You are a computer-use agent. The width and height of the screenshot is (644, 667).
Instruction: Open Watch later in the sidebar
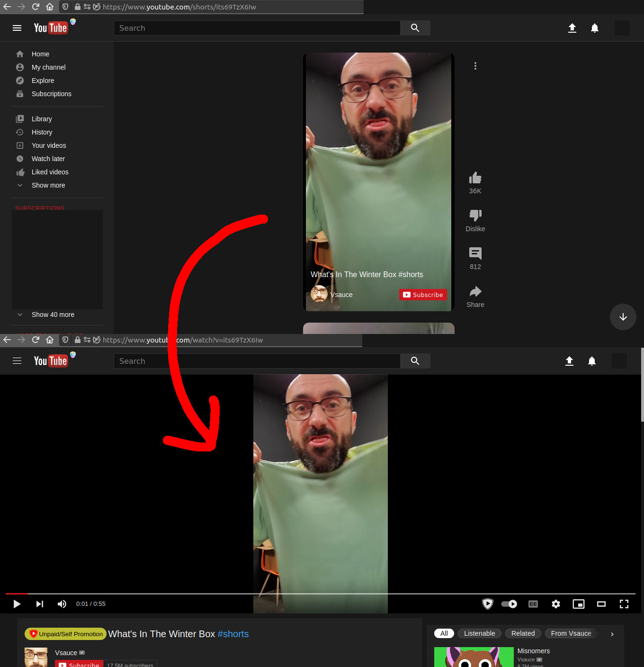click(48, 159)
